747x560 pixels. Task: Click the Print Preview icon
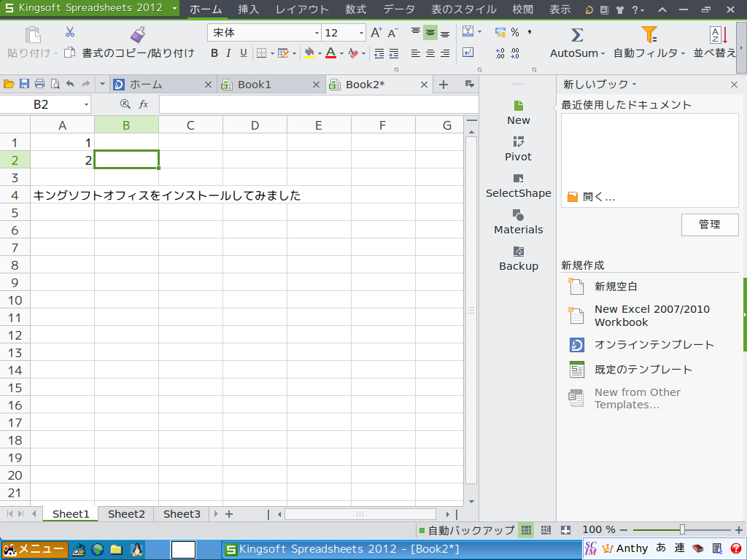pos(55,85)
